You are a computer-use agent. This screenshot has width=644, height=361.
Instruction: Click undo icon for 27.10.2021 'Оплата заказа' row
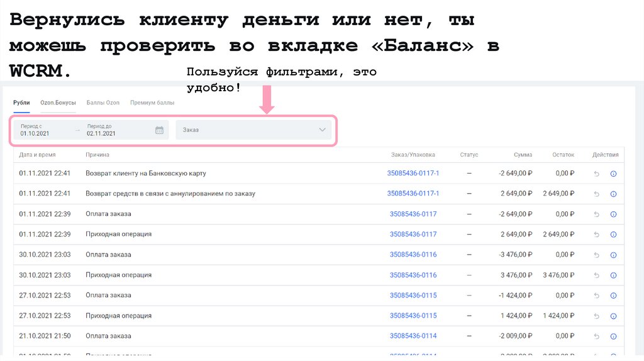click(x=596, y=296)
